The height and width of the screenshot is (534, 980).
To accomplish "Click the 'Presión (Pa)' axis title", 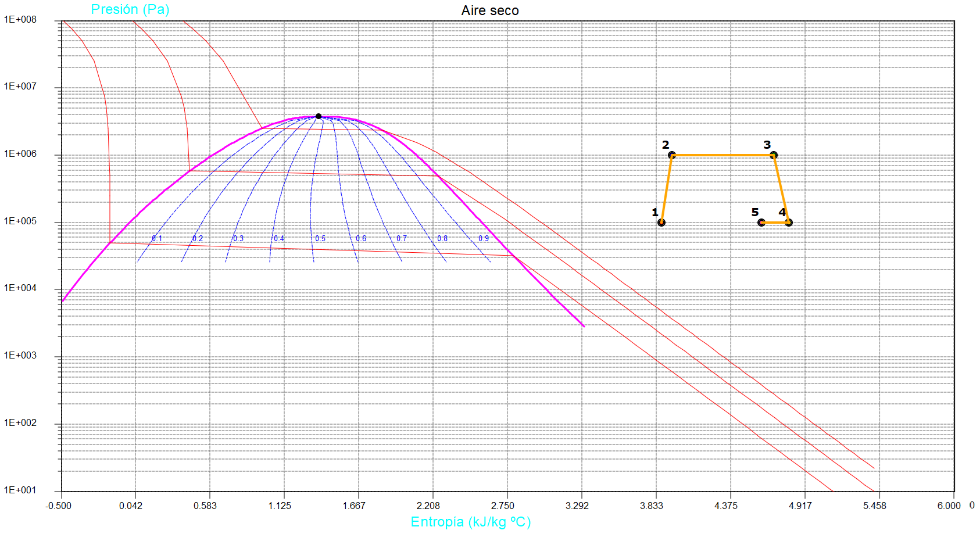I will coord(130,9).
